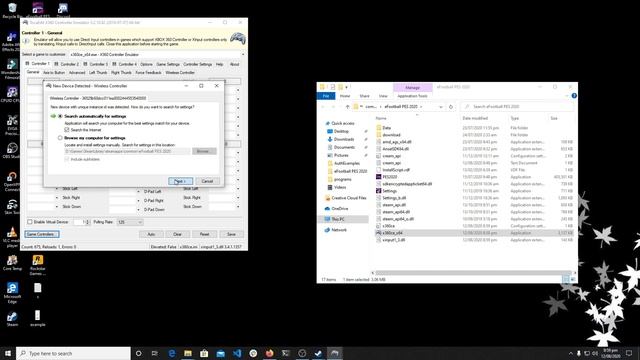Select the Settings application file icon

[378, 191]
